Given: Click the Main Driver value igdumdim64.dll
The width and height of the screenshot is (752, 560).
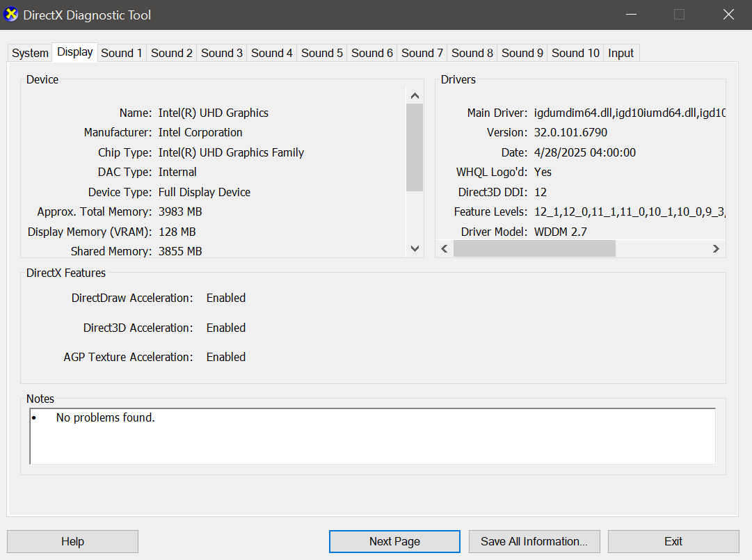Looking at the screenshot, I should 630,113.
